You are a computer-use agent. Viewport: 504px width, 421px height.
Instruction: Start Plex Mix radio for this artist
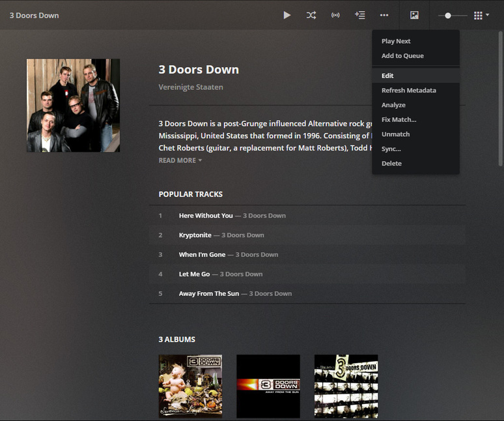335,15
